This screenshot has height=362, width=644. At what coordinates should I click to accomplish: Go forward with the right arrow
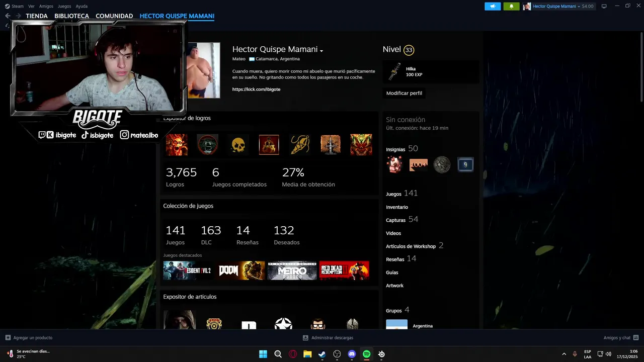click(x=18, y=16)
